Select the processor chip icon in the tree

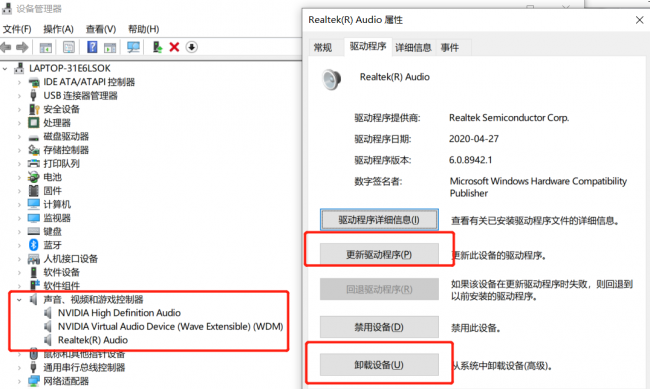[34, 123]
